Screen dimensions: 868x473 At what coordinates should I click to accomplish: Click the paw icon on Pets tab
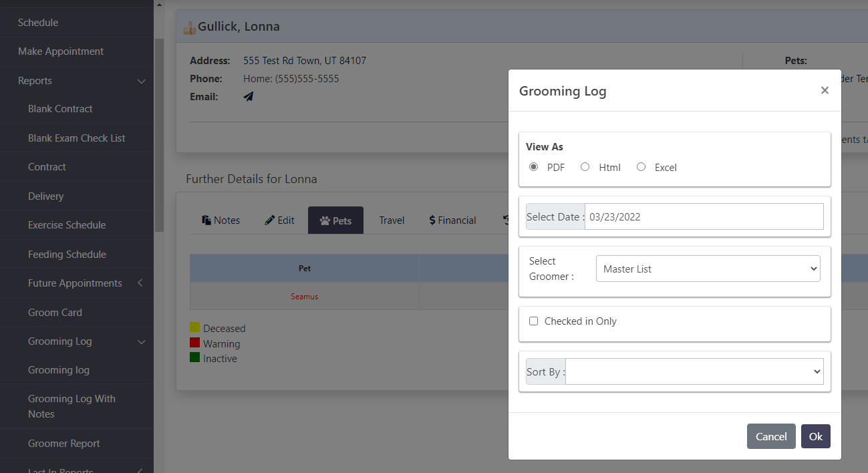coord(325,220)
